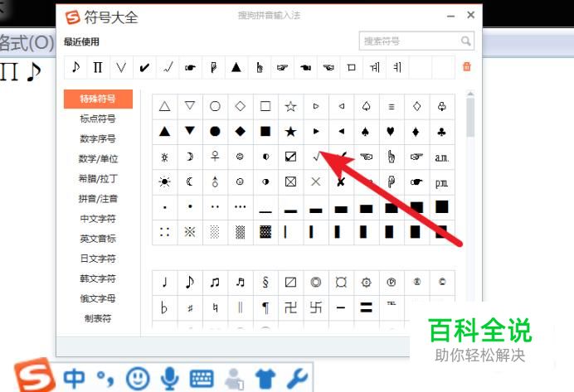Image resolution: width=574 pixels, height=392 pixels.
Task: Open 格式(O) menu in background window
Action: [27, 44]
